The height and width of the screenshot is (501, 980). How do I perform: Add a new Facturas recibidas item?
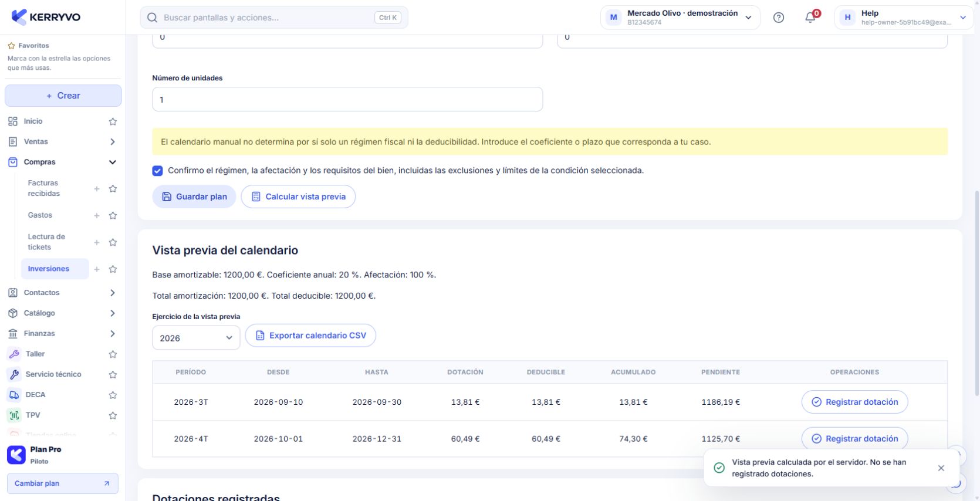[97, 188]
